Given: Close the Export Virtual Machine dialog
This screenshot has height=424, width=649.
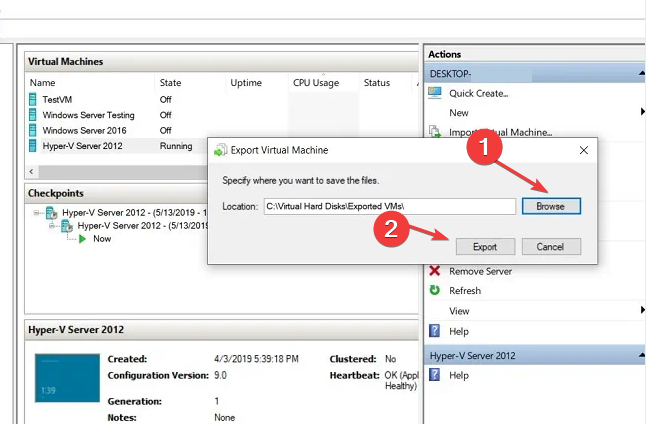Looking at the screenshot, I should click(x=584, y=150).
